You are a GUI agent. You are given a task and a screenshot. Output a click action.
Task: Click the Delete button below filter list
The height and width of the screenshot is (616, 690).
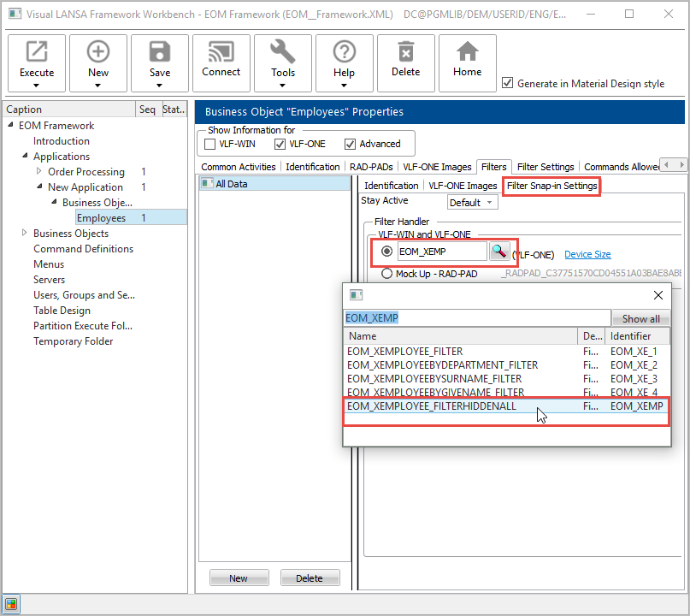pyautogui.click(x=310, y=577)
